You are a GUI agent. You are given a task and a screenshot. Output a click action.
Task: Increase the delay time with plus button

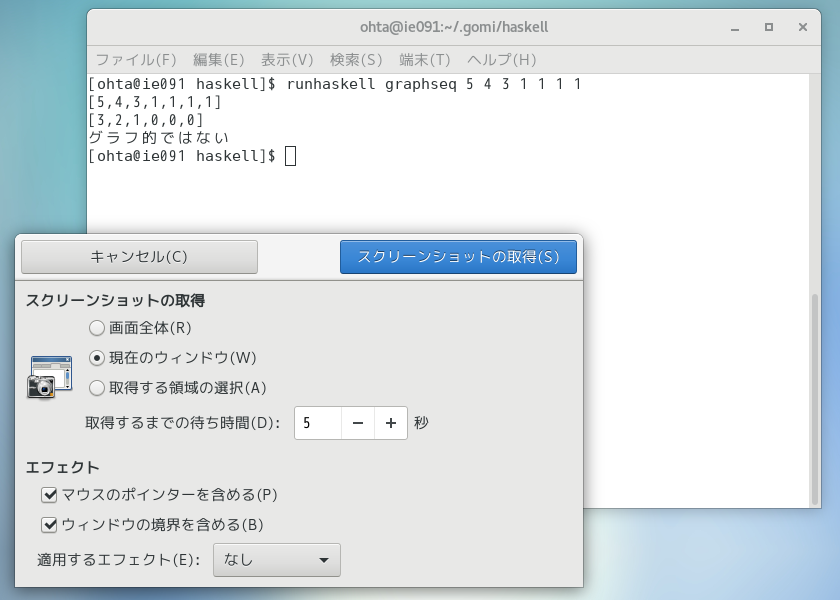(x=391, y=423)
